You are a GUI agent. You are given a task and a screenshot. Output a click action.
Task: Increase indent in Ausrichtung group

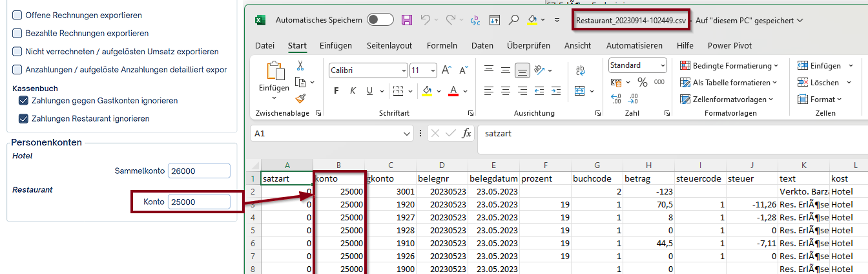[x=556, y=90]
